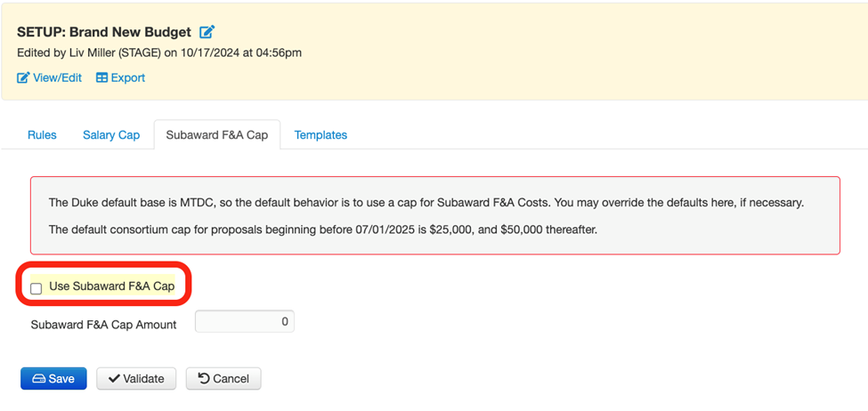Click the 'Subaward F&A Cap Amount' label

pyautogui.click(x=103, y=325)
